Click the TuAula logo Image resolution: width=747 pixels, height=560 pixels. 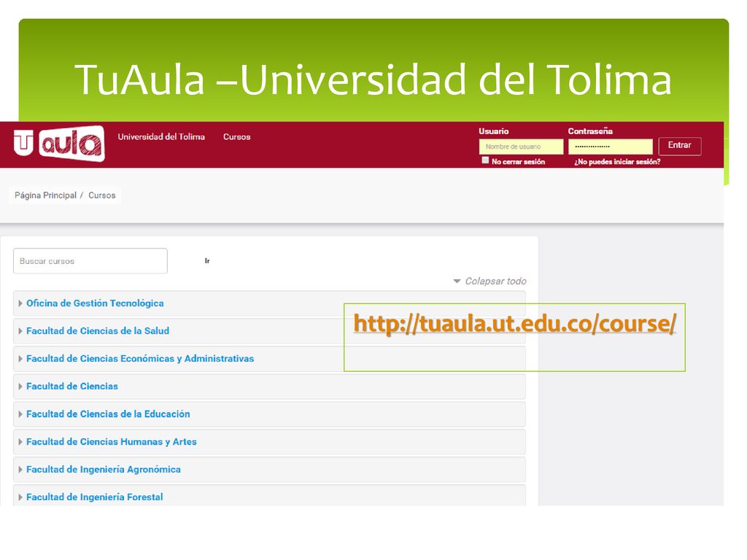click(x=59, y=144)
